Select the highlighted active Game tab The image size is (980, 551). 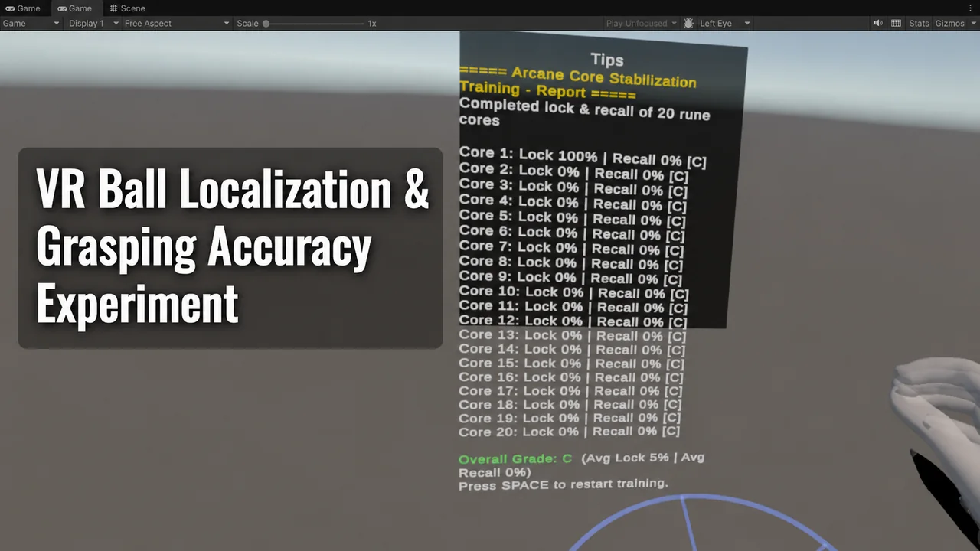point(75,8)
